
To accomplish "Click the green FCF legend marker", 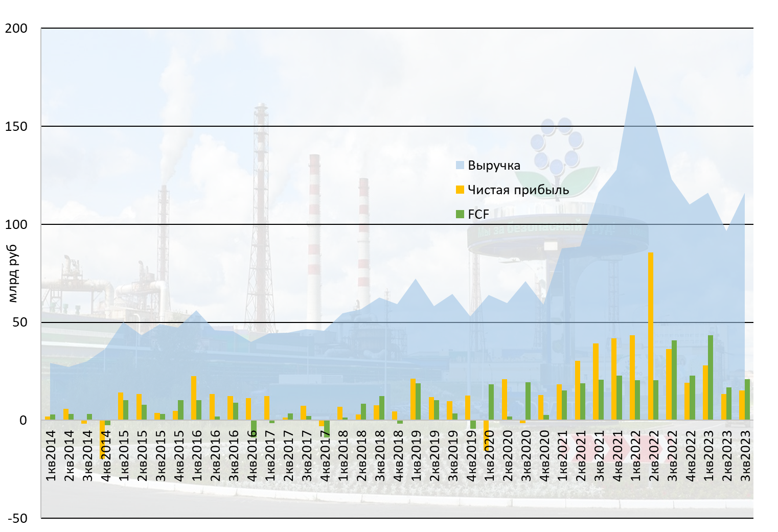I will (460, 214).
